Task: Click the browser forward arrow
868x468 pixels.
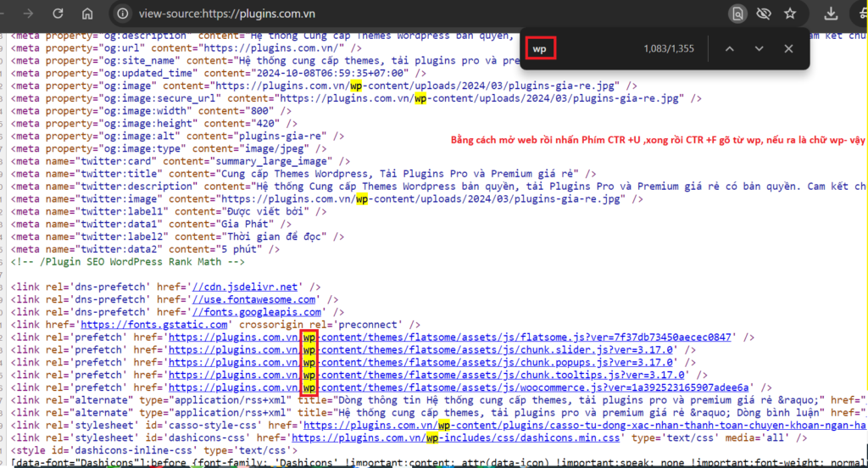Action: (x=28, y=14)
